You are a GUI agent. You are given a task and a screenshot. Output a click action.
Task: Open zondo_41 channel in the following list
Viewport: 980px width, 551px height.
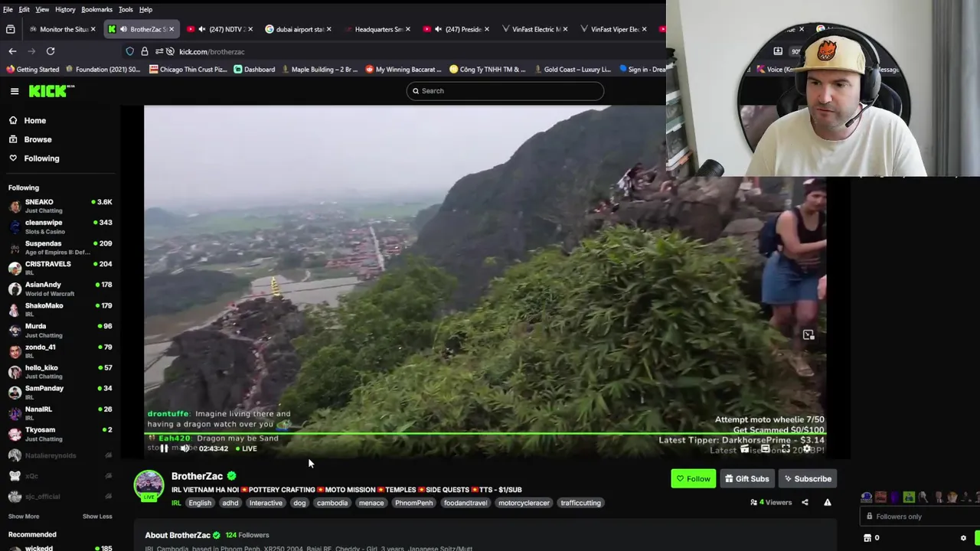60,350
